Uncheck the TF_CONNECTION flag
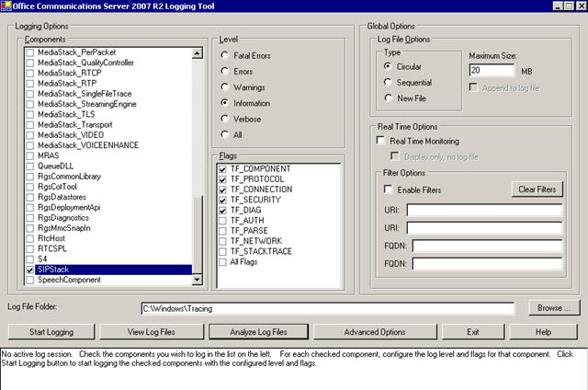The image size is (588, 390). [222, 189]
